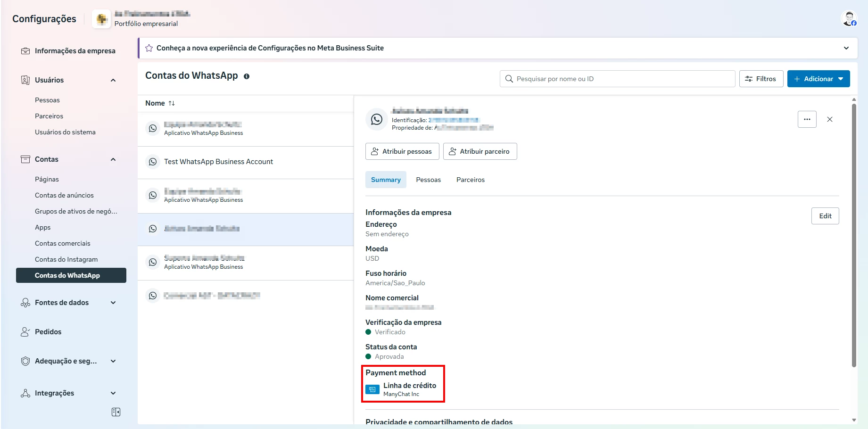Click the Informações da empresa briefcase icon
Image resolution: width=868 pixels, height=429 pixels.
pos(25,51)
